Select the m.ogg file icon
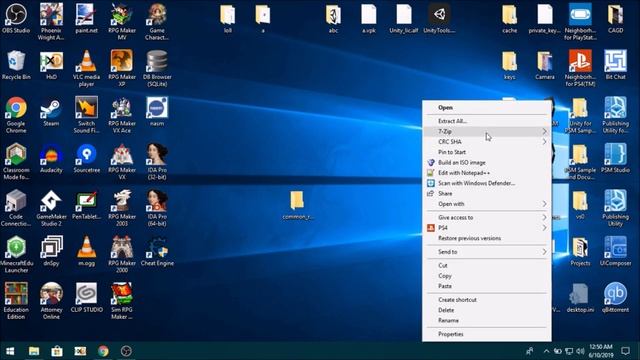The image size is (640, 360). click(x=87, y=251)
